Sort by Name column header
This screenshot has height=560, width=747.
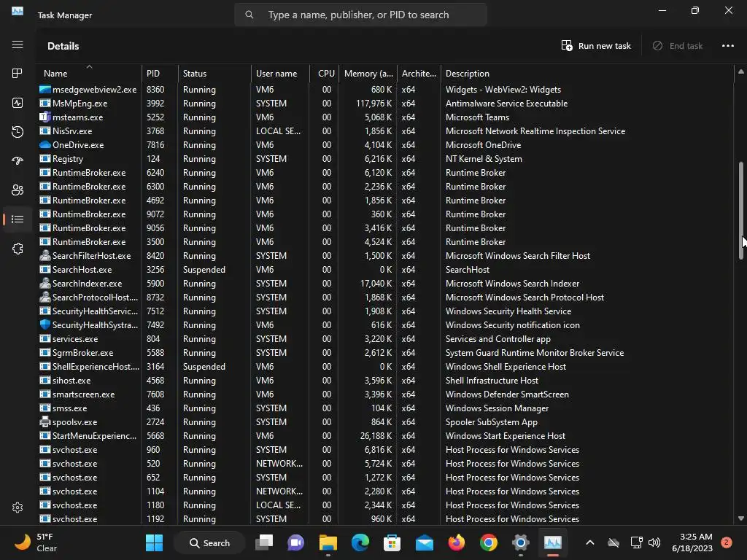tap(88, 74)
